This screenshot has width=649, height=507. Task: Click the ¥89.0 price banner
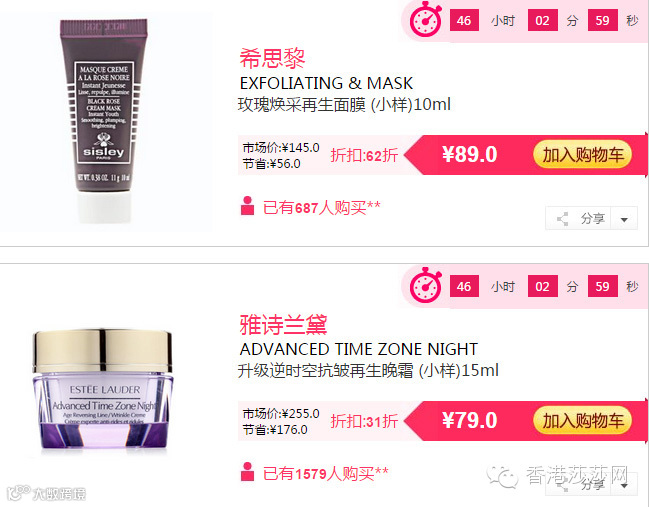tap(469, 154)
